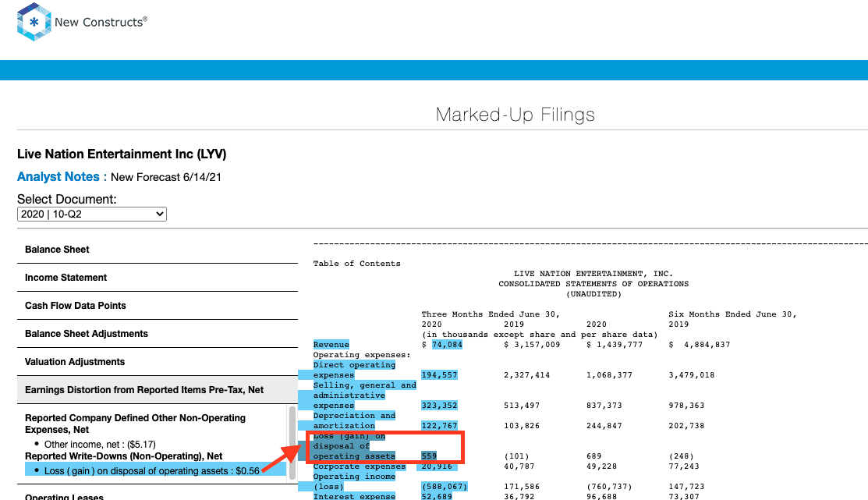Click highlighted value 194,557
868x500 pixels.
(x=440, y=375)
